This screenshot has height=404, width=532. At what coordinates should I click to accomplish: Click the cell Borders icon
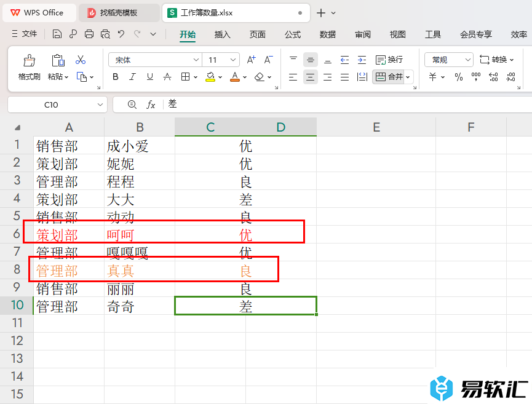click(185, 77)
